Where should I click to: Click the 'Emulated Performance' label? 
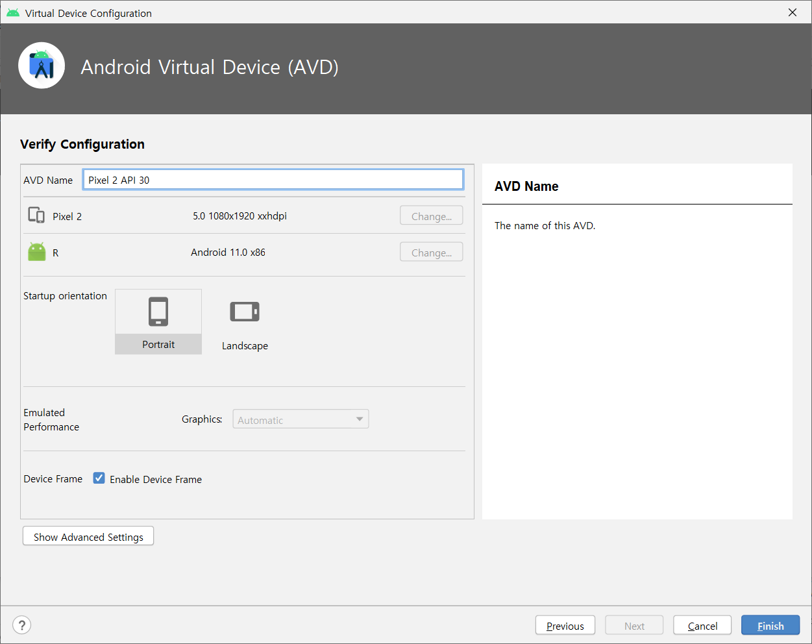click(51, 420)
